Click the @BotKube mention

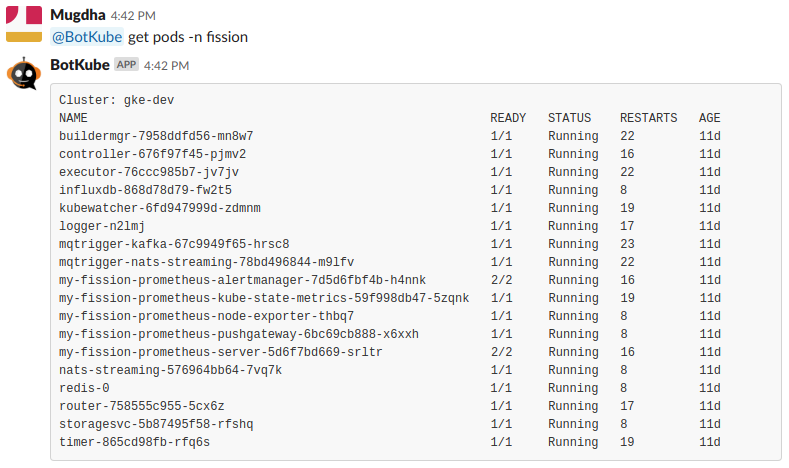(86, 37)
